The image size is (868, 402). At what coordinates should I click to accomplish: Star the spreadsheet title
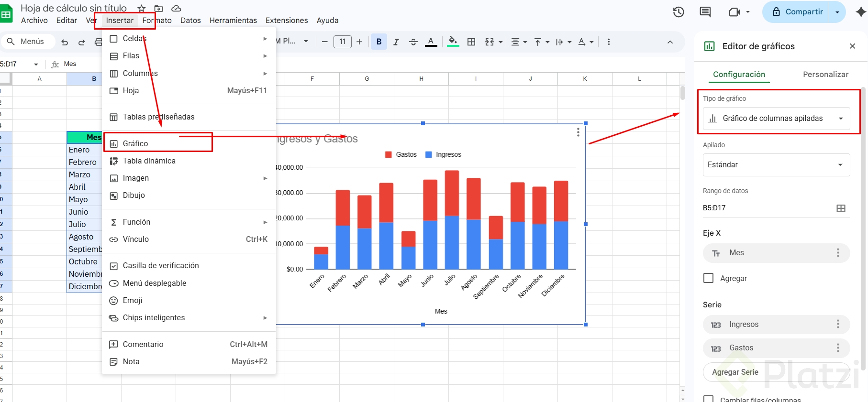pos(142,9)
